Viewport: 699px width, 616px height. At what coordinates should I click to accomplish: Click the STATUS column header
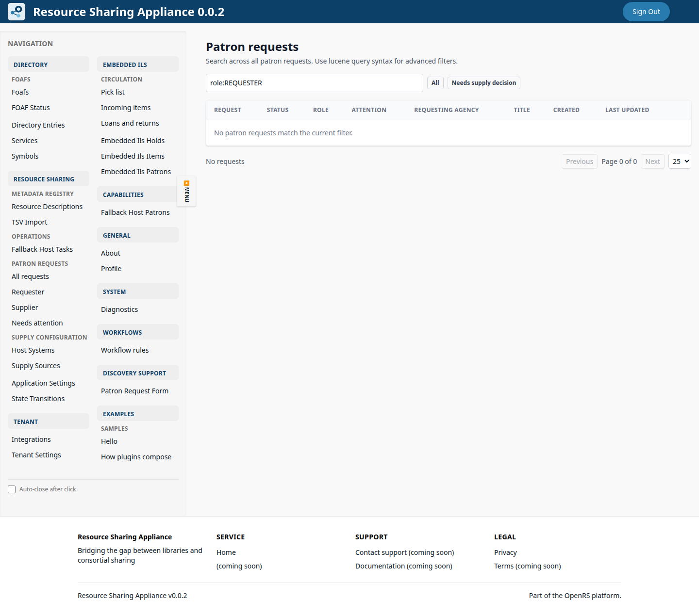[278, 110]
